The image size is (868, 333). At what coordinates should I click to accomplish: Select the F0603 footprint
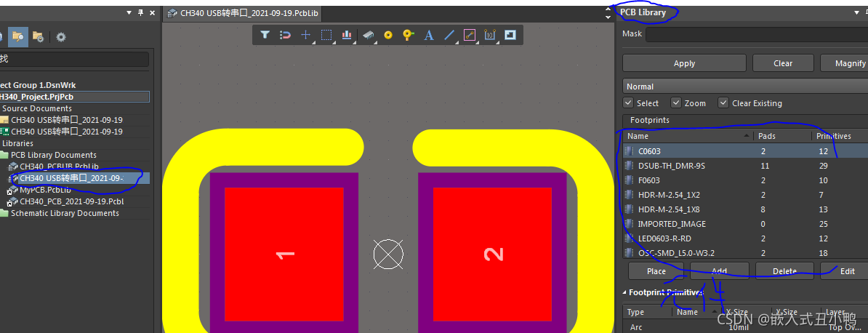coord(745,180)
